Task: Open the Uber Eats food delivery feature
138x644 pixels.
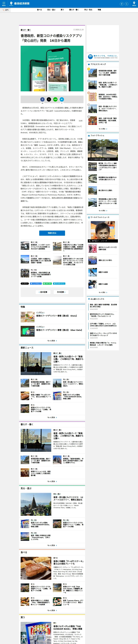Action: [x=59, y=330]
